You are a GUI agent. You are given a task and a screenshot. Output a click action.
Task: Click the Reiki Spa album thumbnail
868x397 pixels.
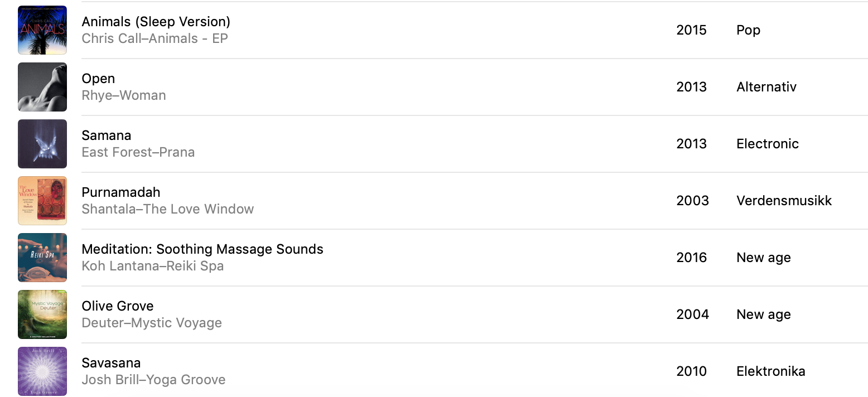click(x=42, y=258)
